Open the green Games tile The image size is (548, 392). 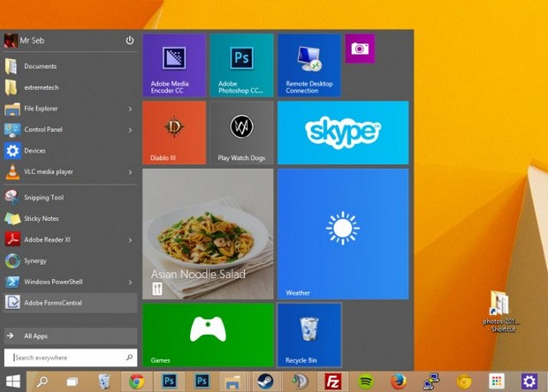[x=208, y=335]
